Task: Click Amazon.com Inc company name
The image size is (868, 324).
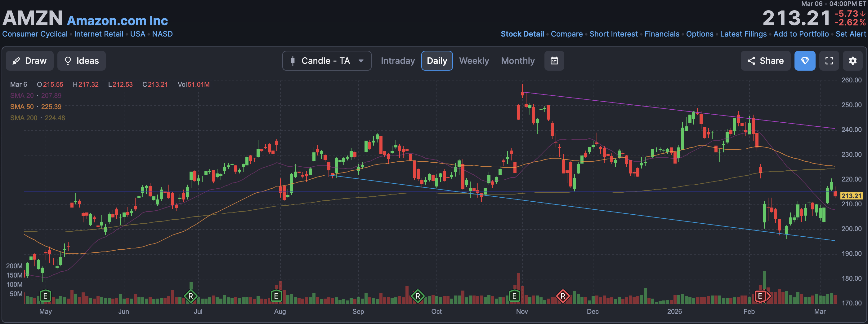Action: pyautogui.click(x=117, y=21)
